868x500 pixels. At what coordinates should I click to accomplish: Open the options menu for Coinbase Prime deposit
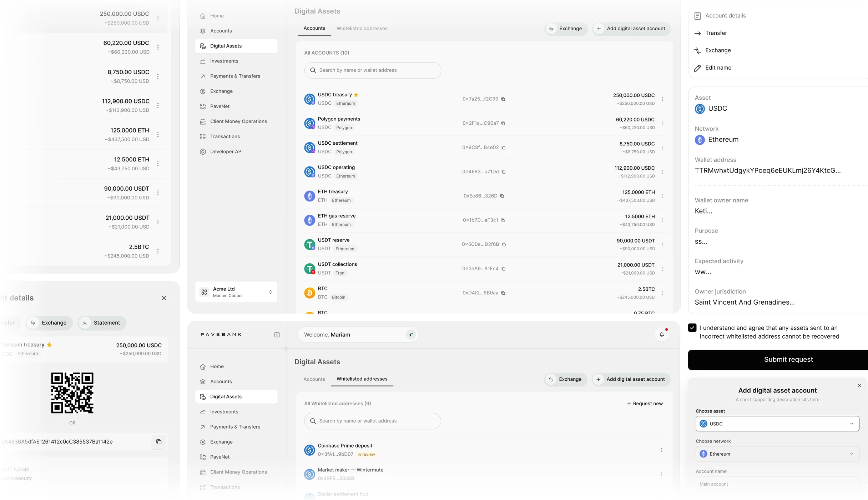click(x=662, y=450)
